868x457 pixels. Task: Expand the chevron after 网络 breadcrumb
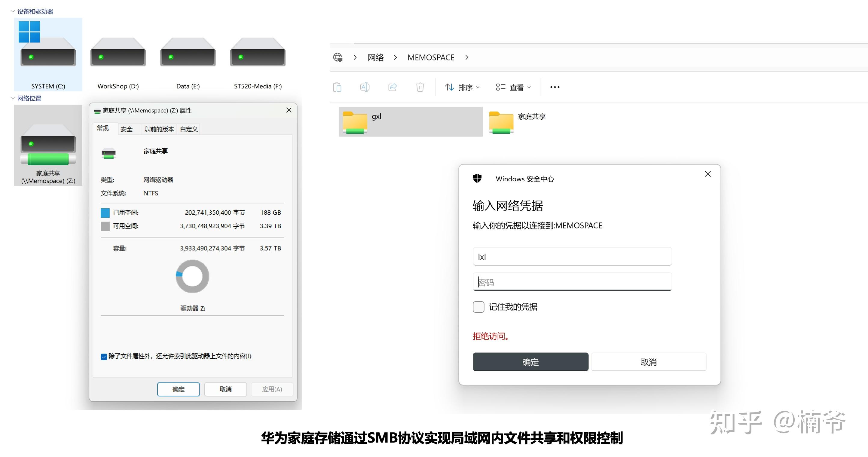point(395,57)
